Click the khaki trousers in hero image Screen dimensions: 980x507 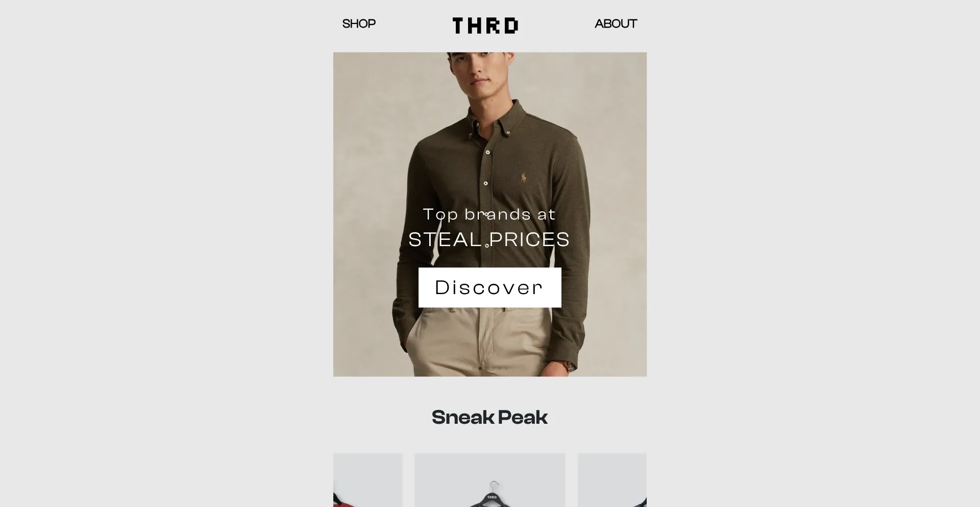pos(480,343)
